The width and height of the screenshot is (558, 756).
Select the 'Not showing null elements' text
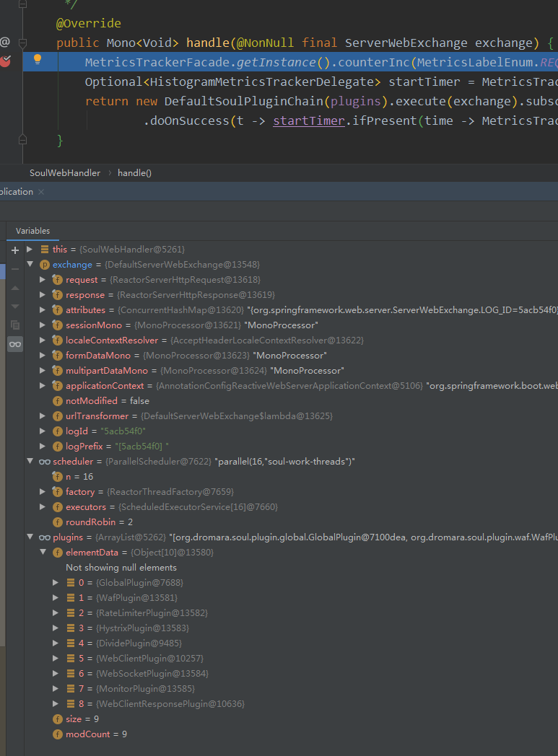click(x=121, y=568)
